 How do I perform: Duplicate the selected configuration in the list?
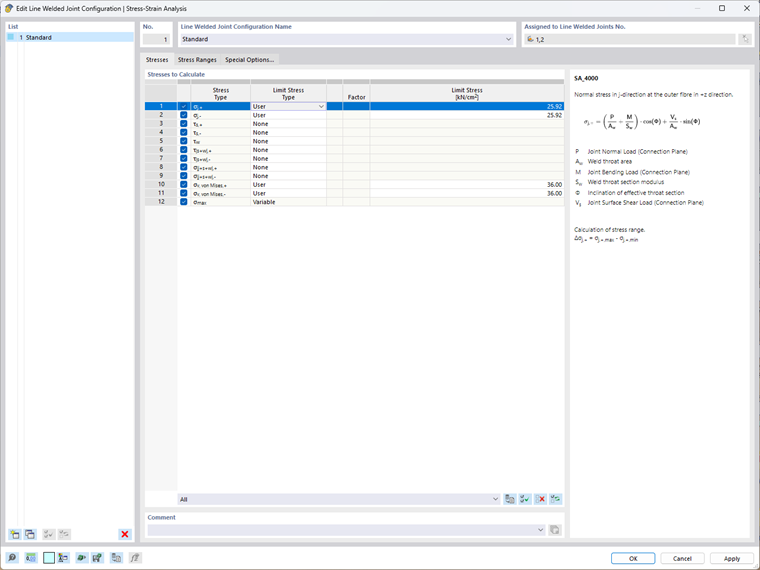tap(30, 534)
